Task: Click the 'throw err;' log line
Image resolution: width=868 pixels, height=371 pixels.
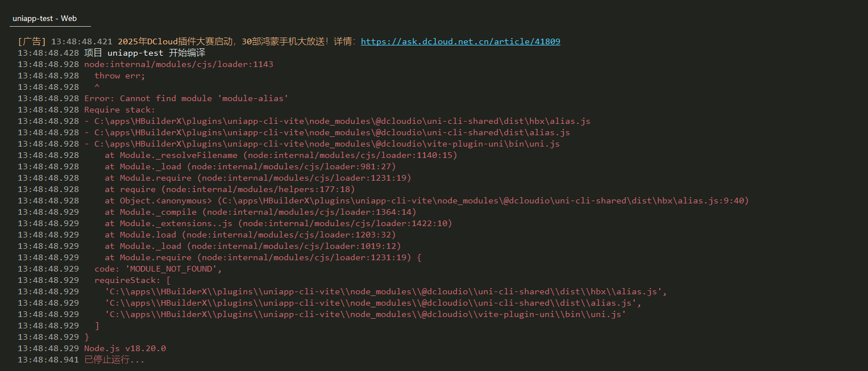Action: (120, 76)
